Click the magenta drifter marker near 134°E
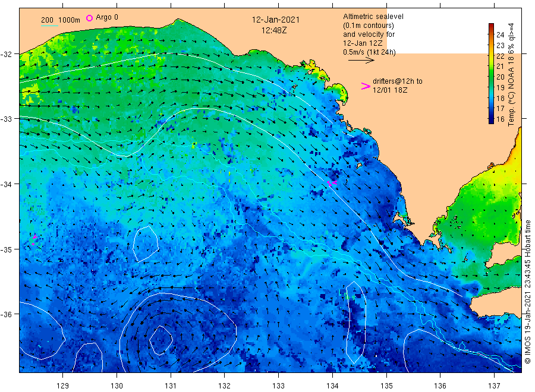Image resolution: width=535 pixels, height=392 pixels. point(332,183)
